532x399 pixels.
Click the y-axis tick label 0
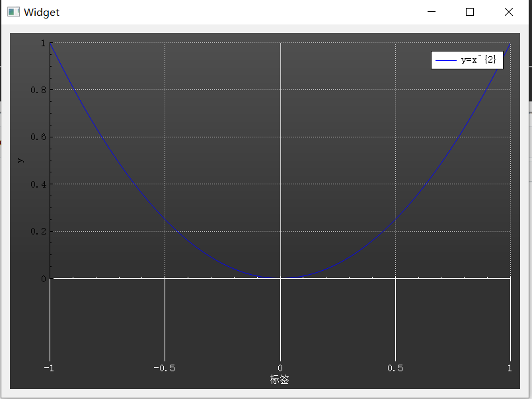pos(44,279)
